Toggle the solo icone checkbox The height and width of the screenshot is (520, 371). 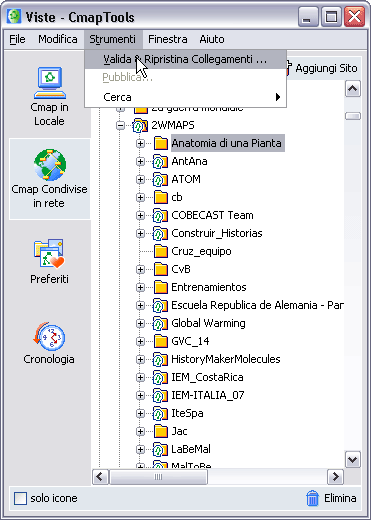click(x=20, y=499)
